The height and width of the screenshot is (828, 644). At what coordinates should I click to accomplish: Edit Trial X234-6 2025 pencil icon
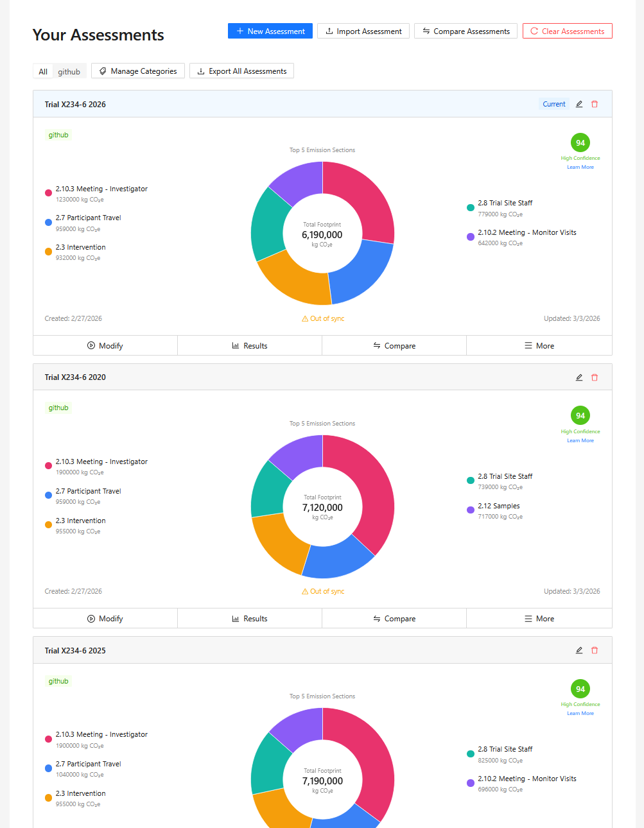point(579,650)
